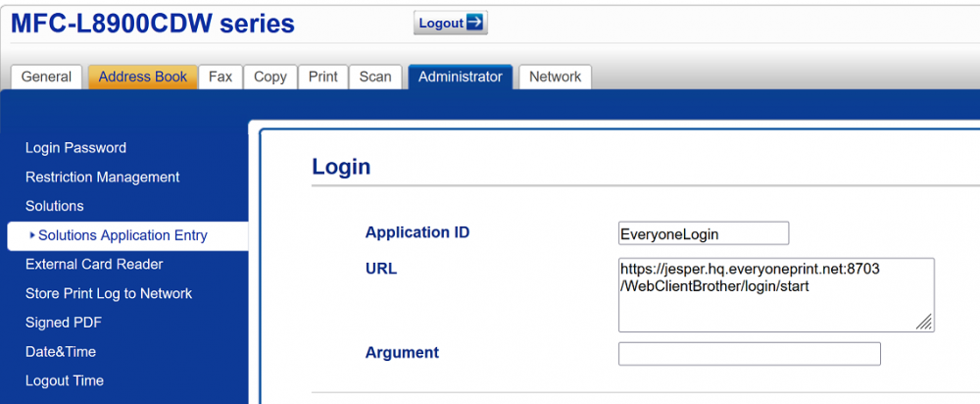Select the Administrator tab
The height and width of the screenshot is (404, 980).
click(x=460, y=76)
